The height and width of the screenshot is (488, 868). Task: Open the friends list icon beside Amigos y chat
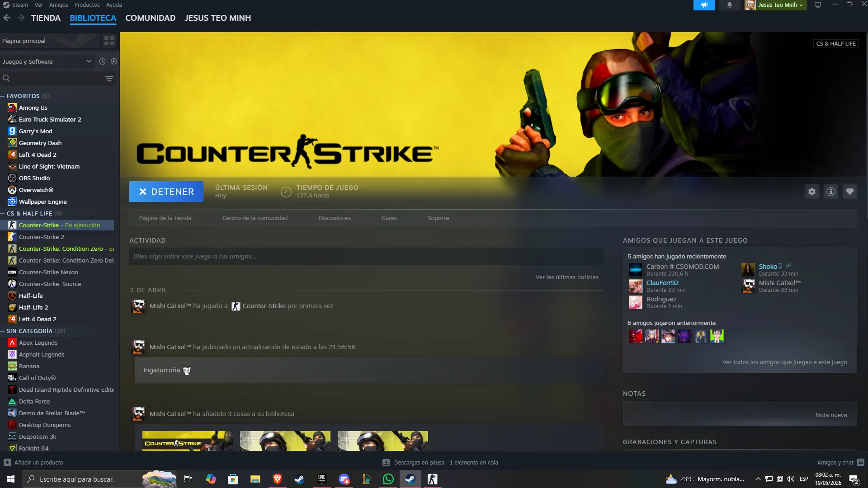pos(861,462)
